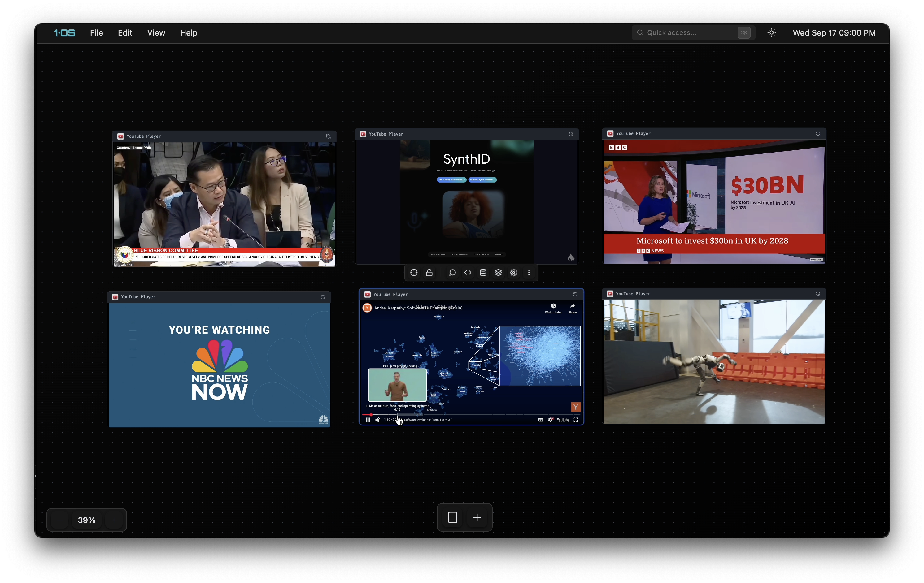Pause the Karpathy video

[368, 420]
